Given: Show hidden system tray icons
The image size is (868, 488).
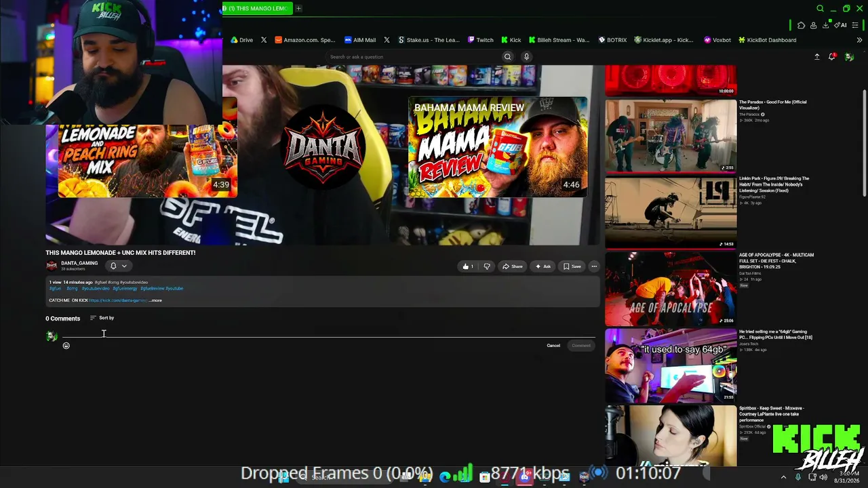Looking at the screenshot, I should [x=783, y=477].
